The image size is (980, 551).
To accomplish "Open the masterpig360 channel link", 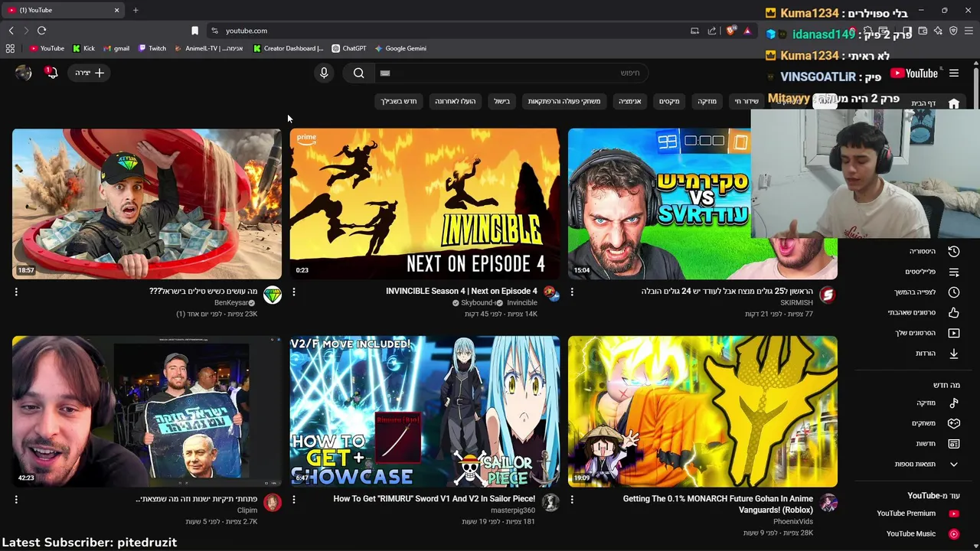I will coord(513,510).
